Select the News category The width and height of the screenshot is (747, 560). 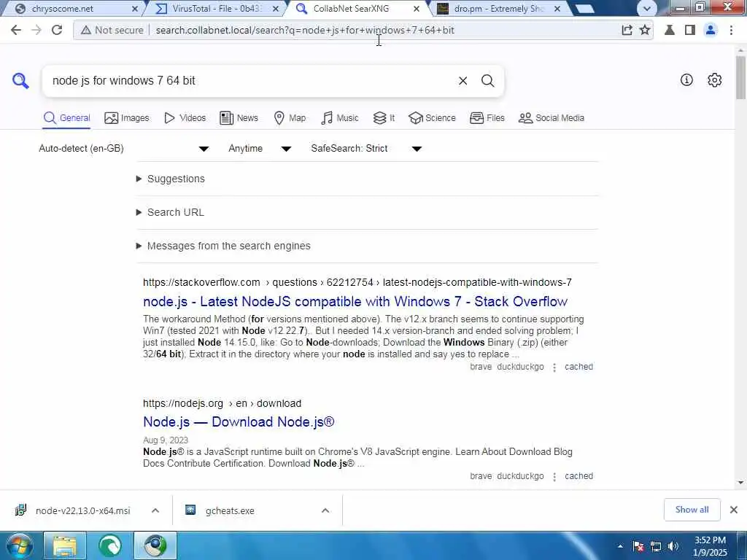click(x=239, y=118)
